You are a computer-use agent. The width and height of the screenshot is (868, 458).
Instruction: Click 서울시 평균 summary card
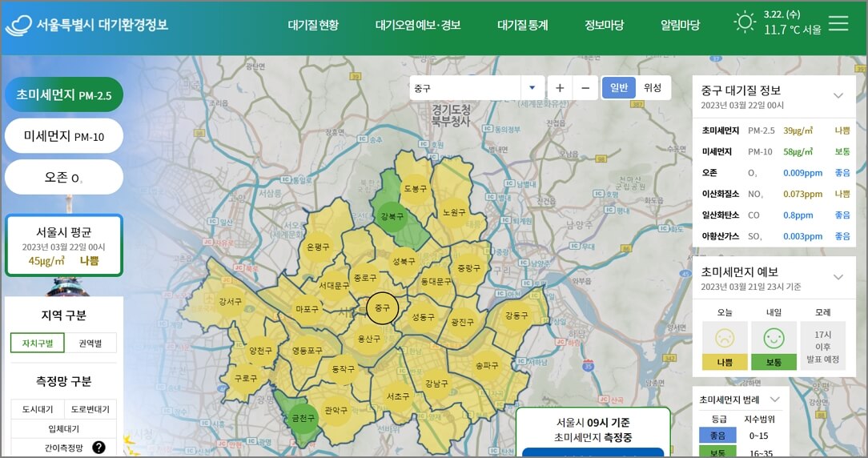[64, 245]
